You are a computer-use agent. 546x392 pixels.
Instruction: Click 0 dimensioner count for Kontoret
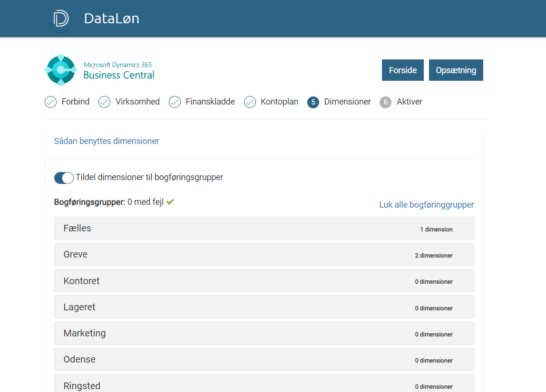[434, 281]
